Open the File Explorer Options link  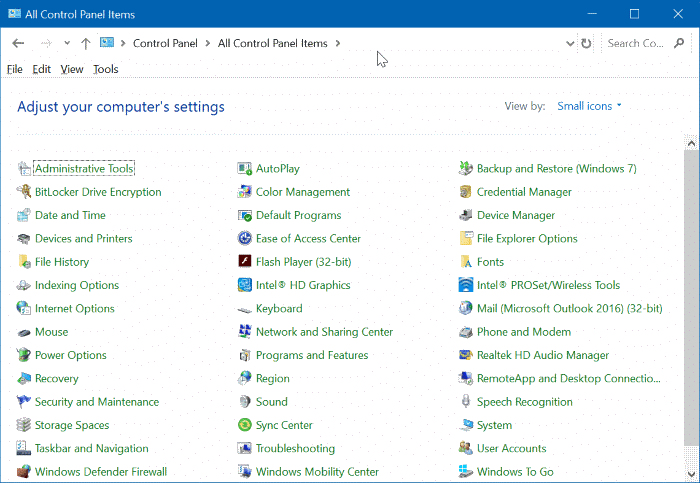point(527,238)
